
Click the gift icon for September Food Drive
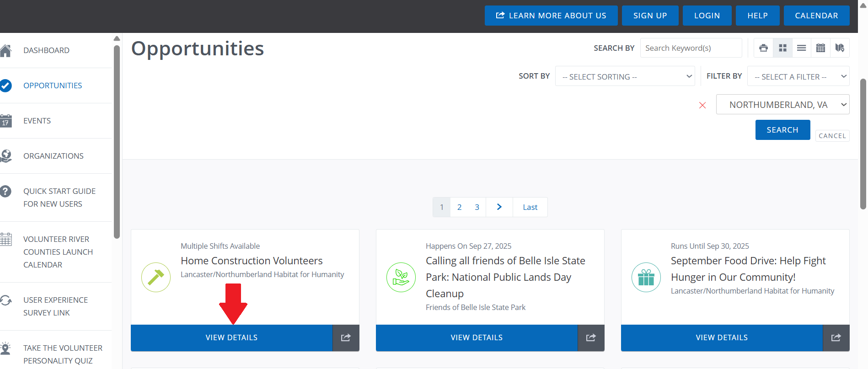point(646,277)
